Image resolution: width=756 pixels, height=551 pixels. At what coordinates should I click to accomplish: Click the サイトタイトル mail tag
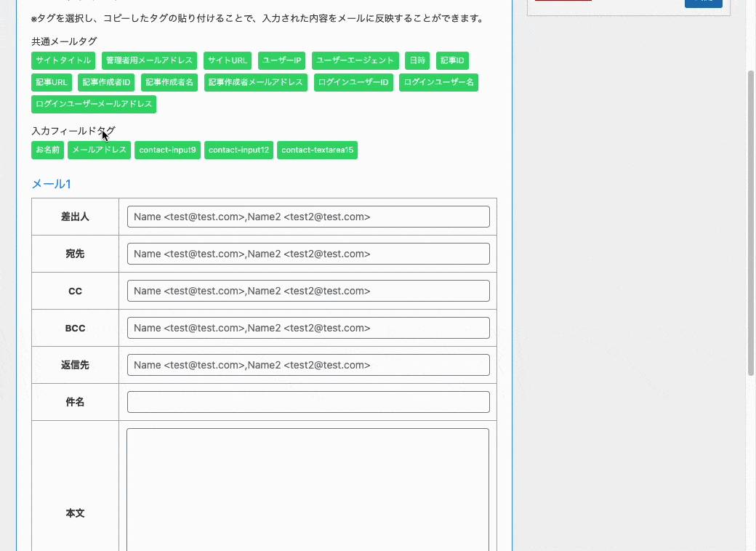(x=63, y=61)
